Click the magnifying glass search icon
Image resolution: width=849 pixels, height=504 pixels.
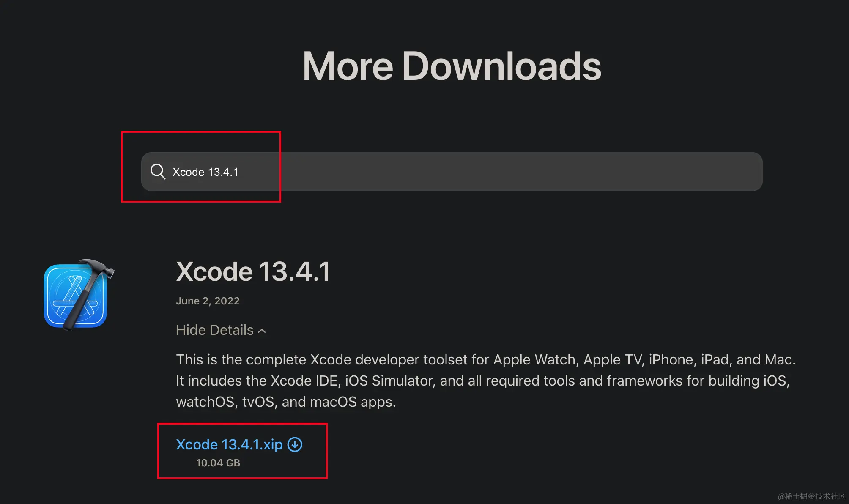158,172
